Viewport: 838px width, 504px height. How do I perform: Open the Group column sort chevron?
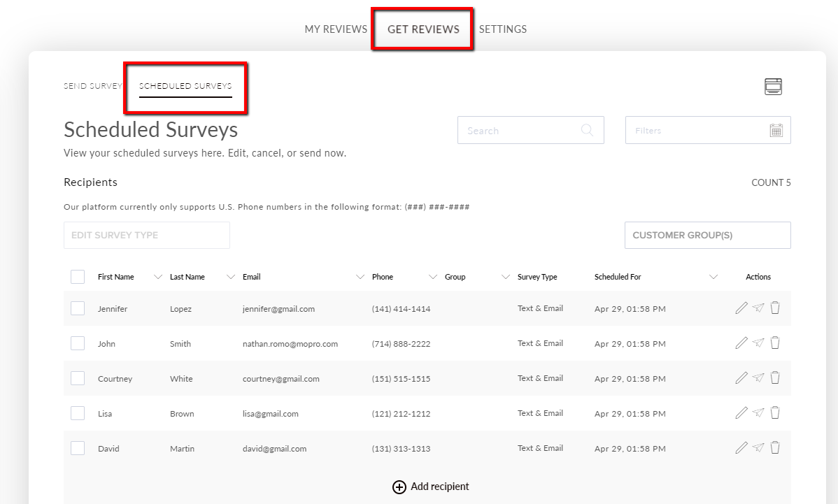coord(506,277)
